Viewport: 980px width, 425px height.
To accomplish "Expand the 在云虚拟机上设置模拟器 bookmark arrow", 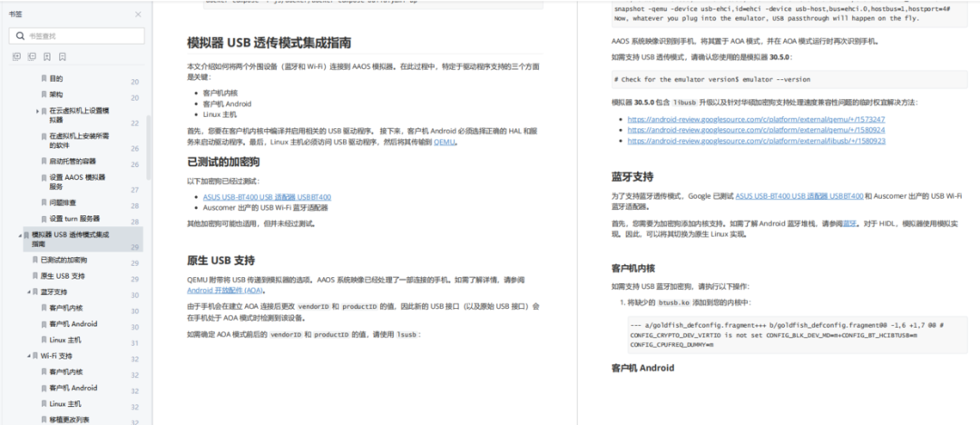I will (37, 111).
